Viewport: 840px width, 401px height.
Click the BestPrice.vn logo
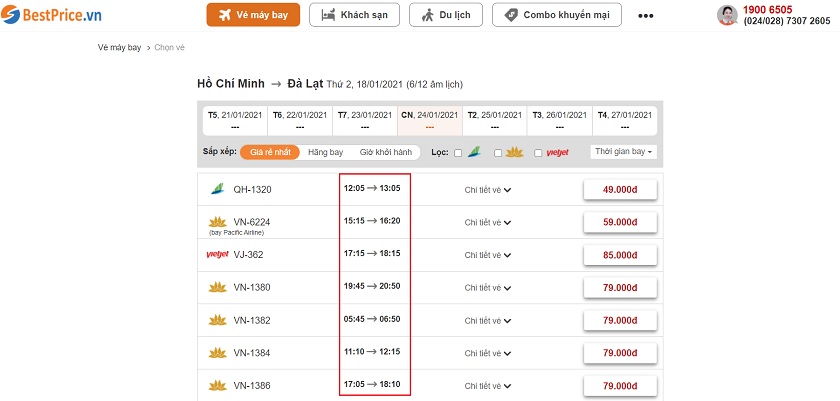tap(52, 16)
